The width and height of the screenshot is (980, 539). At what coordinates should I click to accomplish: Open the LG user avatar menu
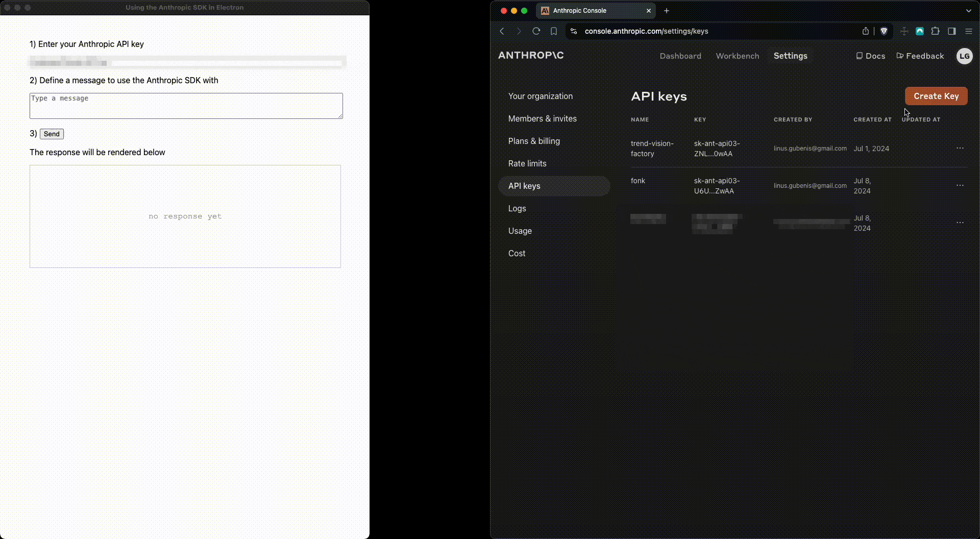(x=965, y=56)
